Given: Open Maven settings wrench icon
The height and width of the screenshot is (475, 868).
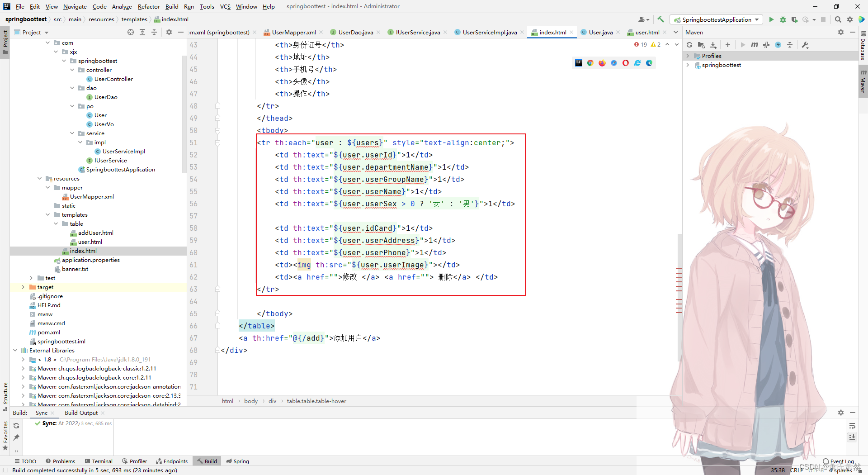Looking at the screenshot, I should coord(805,45).
